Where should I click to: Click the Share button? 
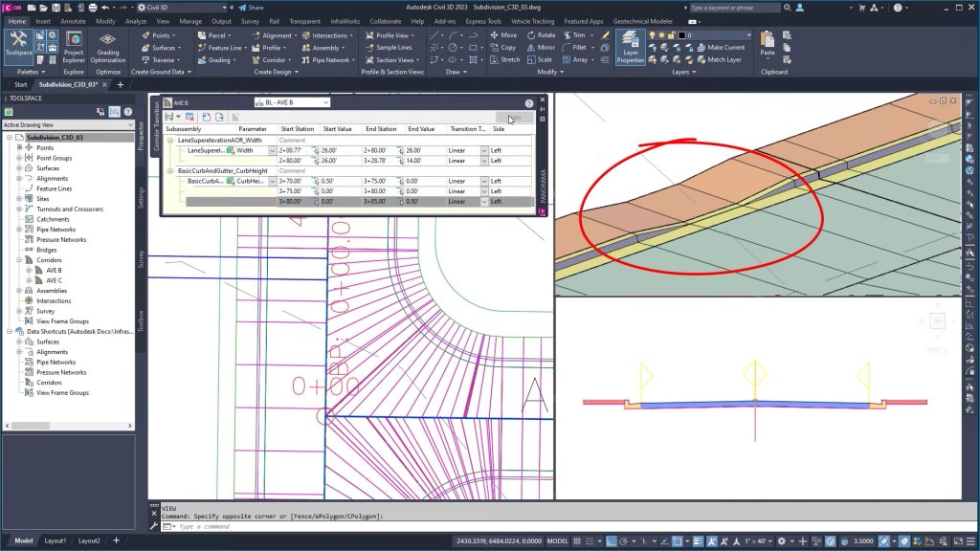point(252,8)
